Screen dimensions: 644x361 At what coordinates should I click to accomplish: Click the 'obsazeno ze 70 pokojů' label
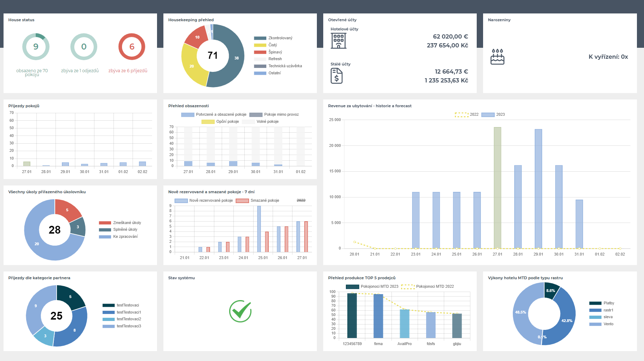coord(32,73)
